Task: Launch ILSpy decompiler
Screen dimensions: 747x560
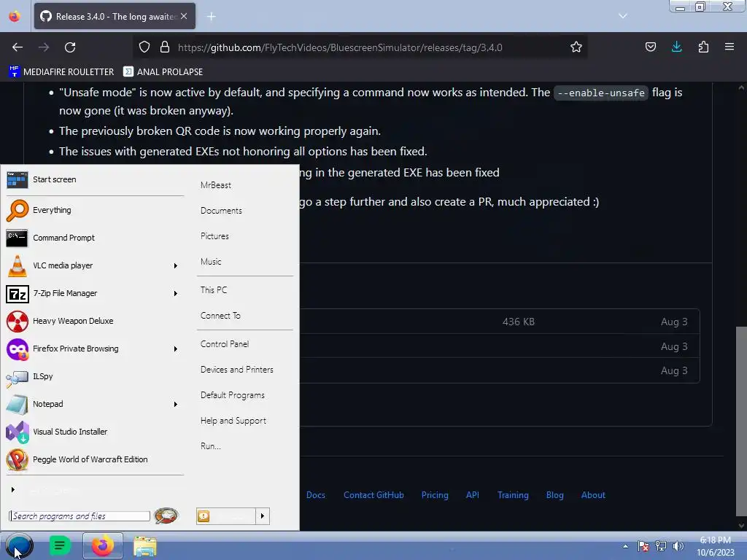Action: coord(94,376)
